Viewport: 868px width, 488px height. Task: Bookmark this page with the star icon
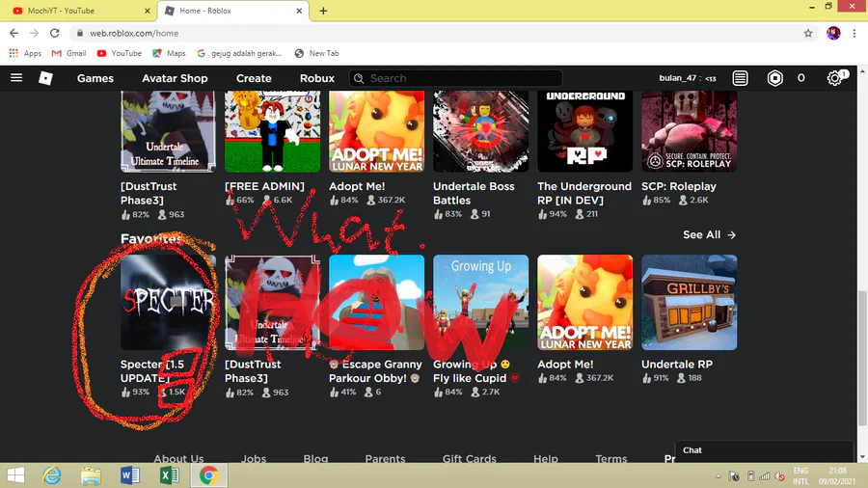click(808, 33)
